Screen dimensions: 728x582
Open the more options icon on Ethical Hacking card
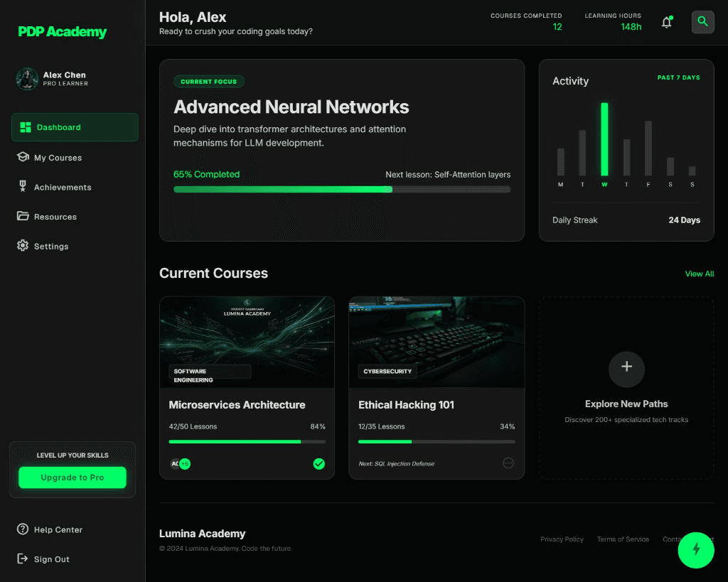click(508, 463)
